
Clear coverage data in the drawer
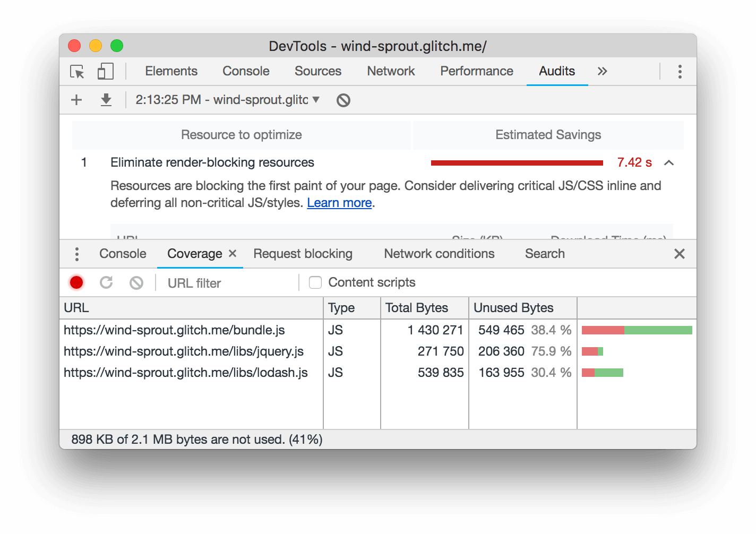coord(136,283)
